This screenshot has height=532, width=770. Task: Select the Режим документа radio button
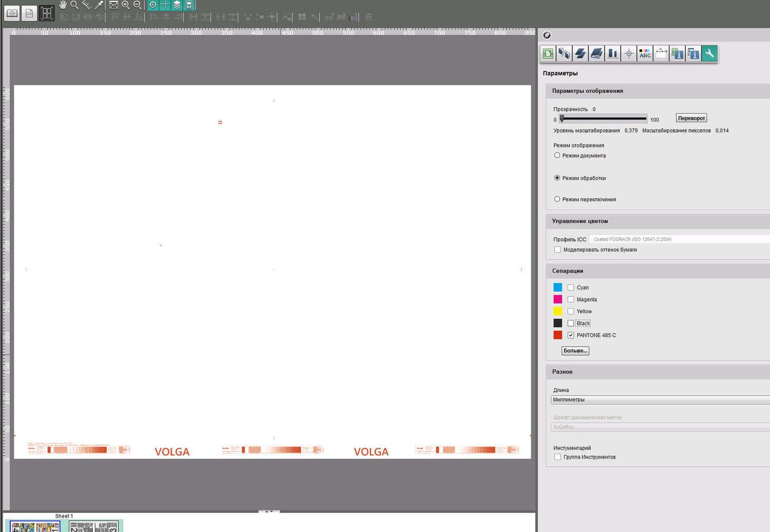coord(557,155)
